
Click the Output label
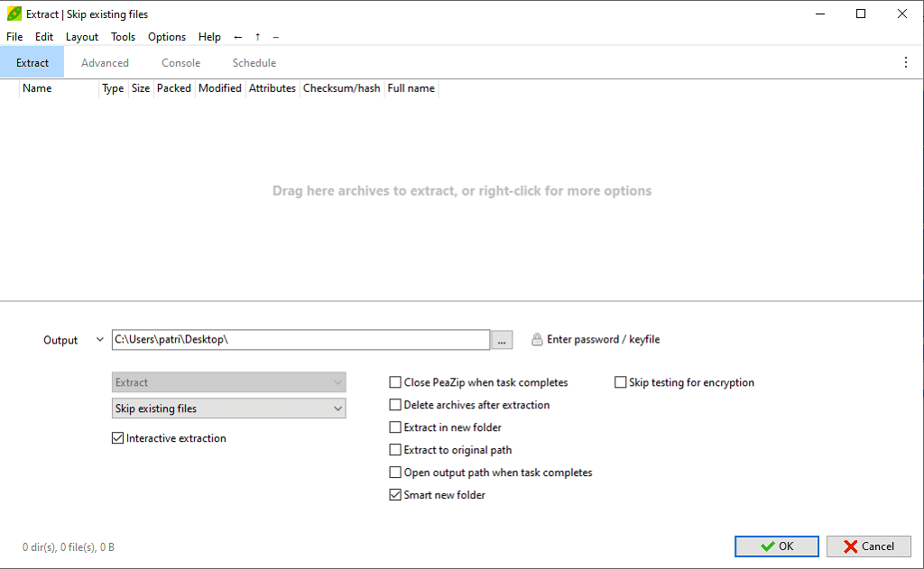tap(60, 340)
